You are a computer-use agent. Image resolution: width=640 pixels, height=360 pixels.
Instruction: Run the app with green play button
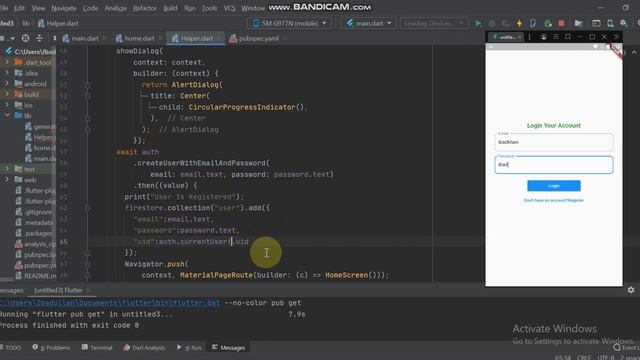tap(478, 24)
